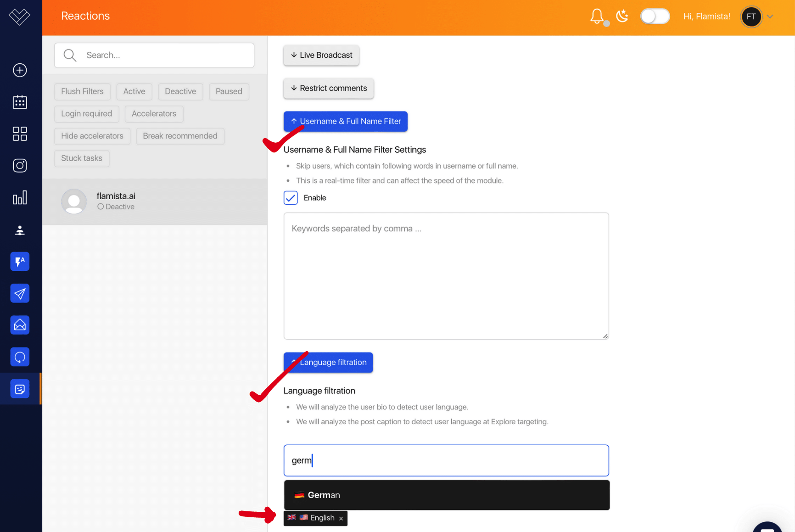This screenshot has width=795, height=532.
Task: Open the user profile dropdown arrow
Action: 770,17
